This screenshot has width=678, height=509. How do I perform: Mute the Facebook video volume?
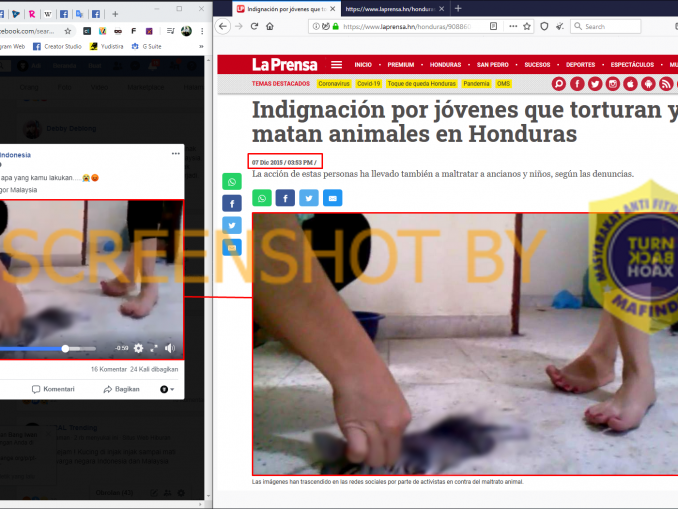170,348
